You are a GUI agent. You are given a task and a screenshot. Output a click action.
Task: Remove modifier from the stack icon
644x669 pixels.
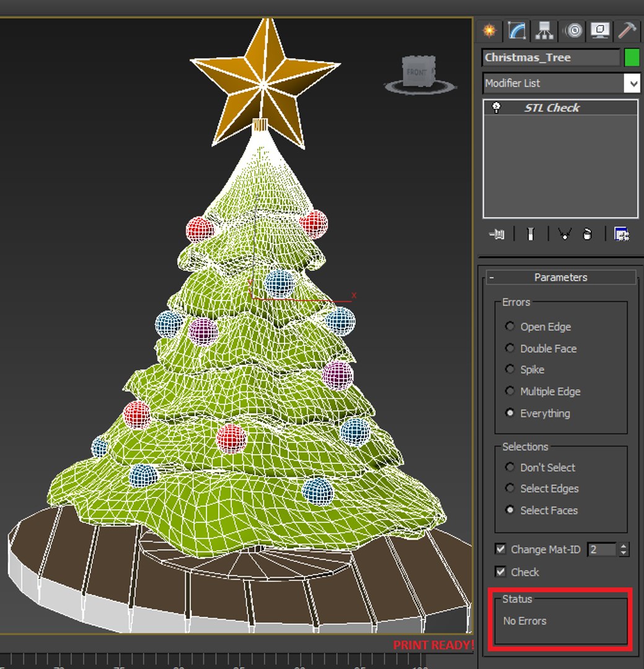pyautogui.click(x=587, y=234)
